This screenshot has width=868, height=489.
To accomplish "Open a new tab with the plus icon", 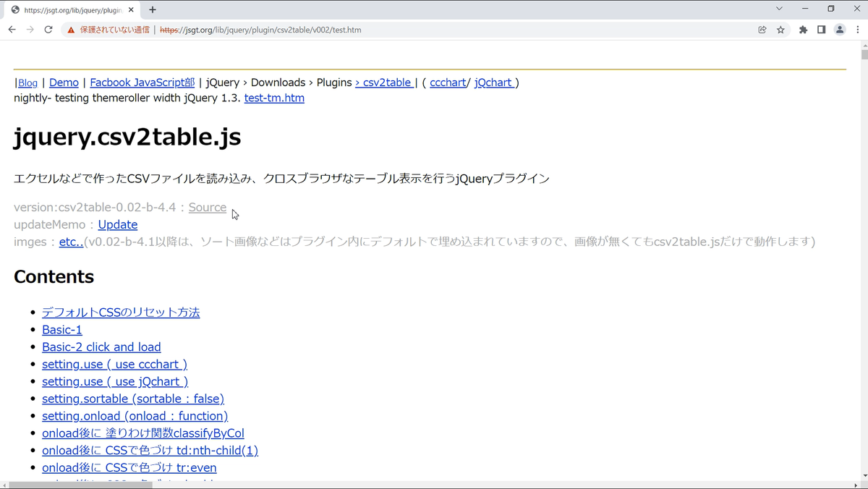I will 152,9.
